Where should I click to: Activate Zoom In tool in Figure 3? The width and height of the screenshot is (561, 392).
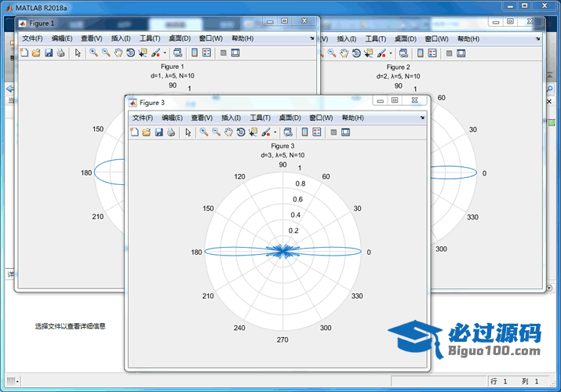pyautogui.click(x=204, y=132)
